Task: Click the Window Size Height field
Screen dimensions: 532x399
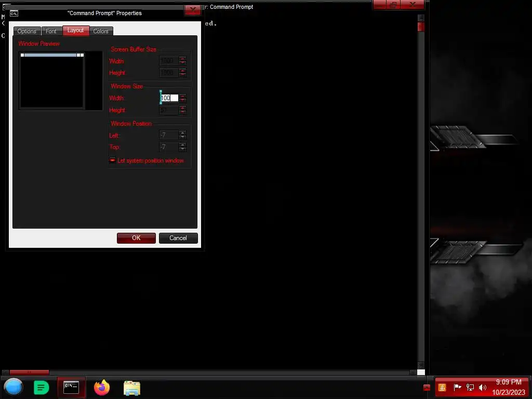Action: click(169, 110)
